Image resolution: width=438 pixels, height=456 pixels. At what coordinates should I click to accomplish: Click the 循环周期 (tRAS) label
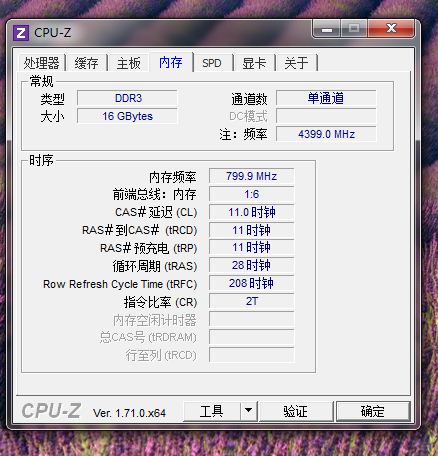coord(155,266)
